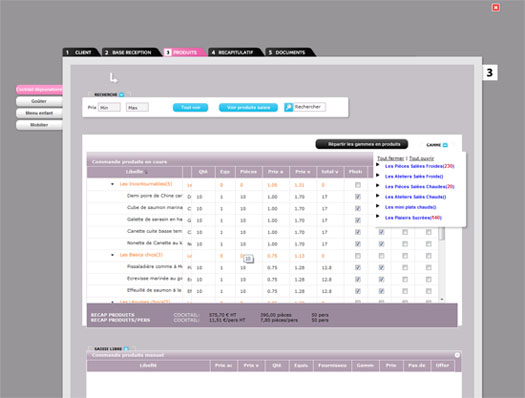
Task: Click the red close icon at top right
Action: coord(496,8)
